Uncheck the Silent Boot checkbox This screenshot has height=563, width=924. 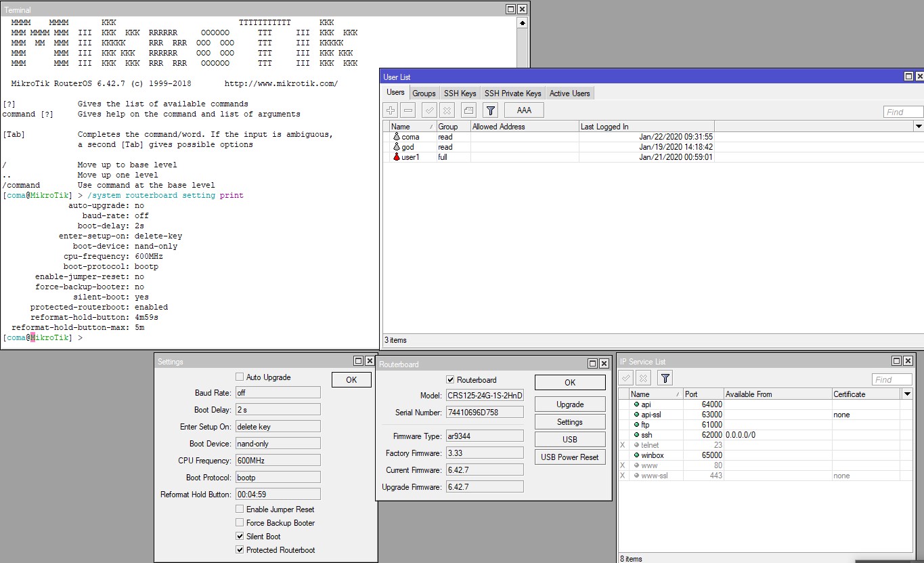pyautogui.click(x=240, y=536)
